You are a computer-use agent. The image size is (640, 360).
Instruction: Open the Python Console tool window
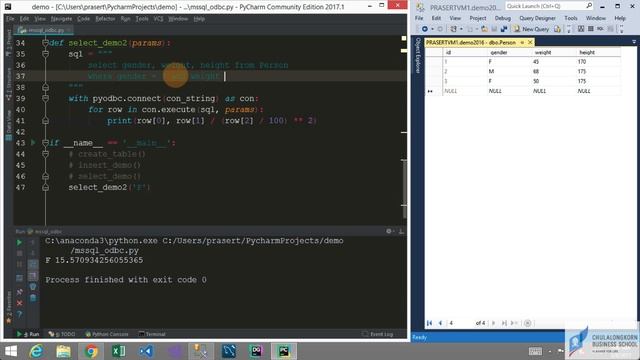(x=107, y=334)
